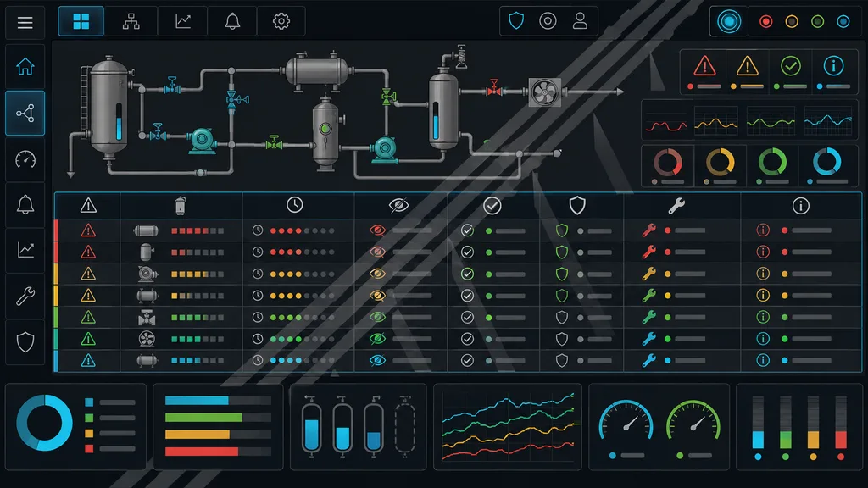Click the home icon in left sidebar
The width and height of the screenshot is (868, 488).
(25, 66)
